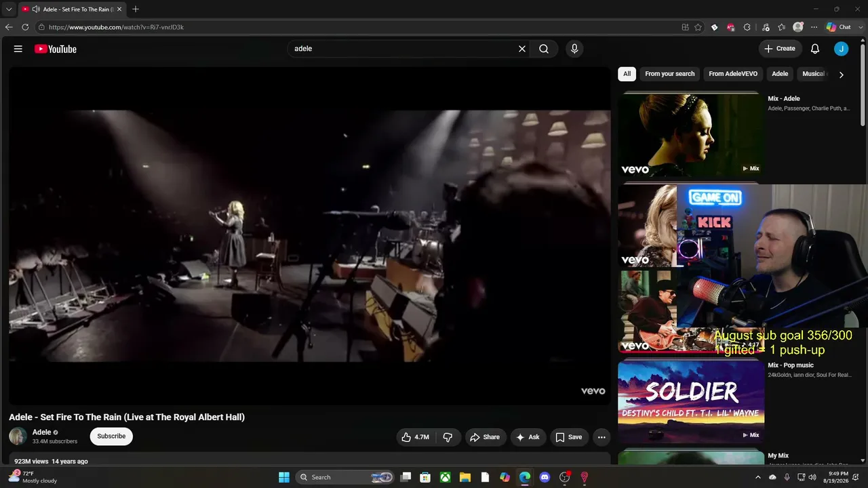Open File Explorer from taskbar
This screenshot has width=868, height=488.
tap(465, 477)
